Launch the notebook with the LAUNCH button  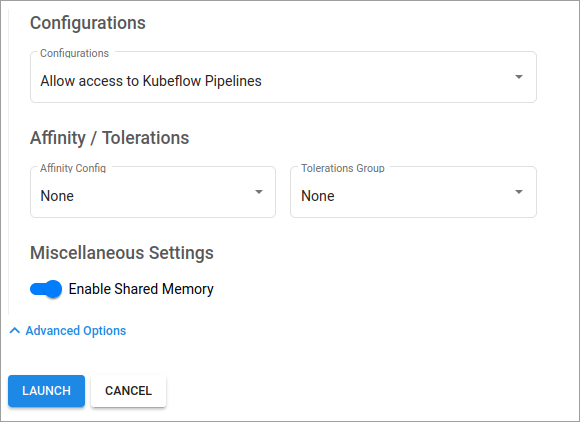[47, 391]
